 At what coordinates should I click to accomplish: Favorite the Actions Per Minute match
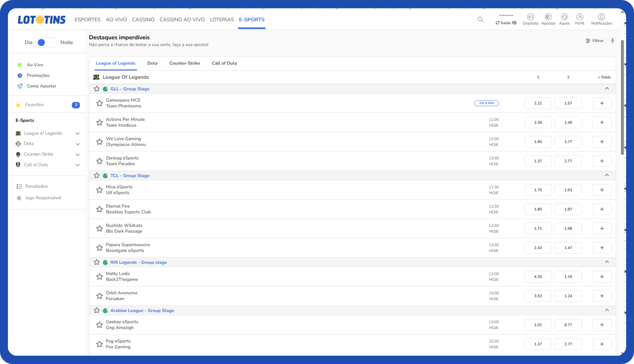[99, 122]
